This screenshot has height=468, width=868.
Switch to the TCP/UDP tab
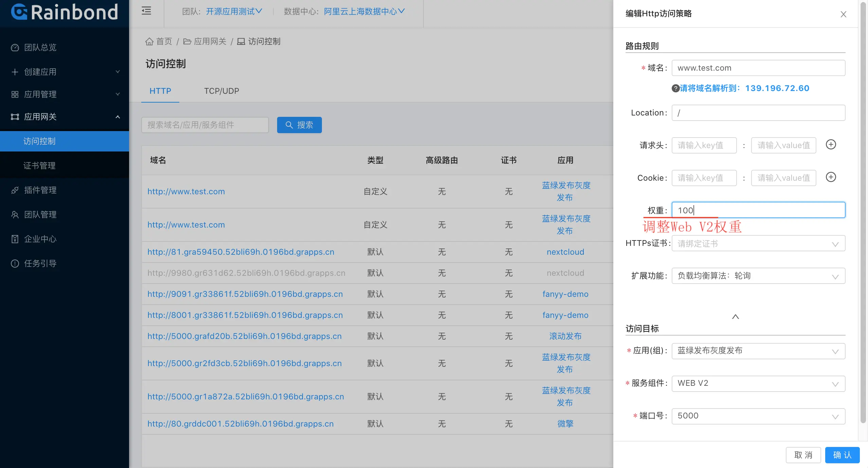[x=221, y=91]
